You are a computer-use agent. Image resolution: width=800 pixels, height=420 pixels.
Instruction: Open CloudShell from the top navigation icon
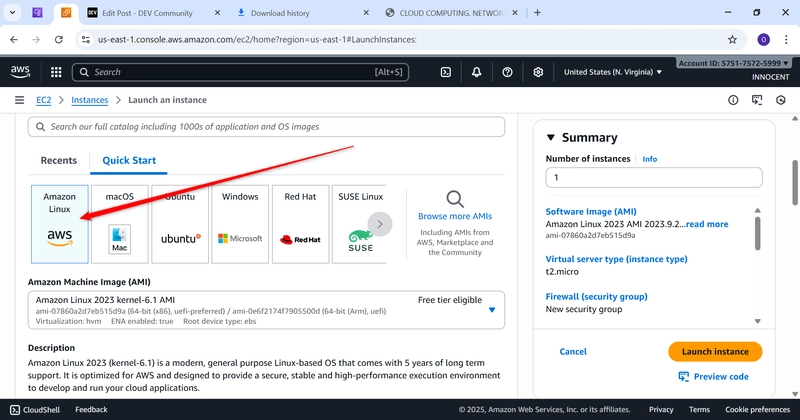(x=445, y=72)
